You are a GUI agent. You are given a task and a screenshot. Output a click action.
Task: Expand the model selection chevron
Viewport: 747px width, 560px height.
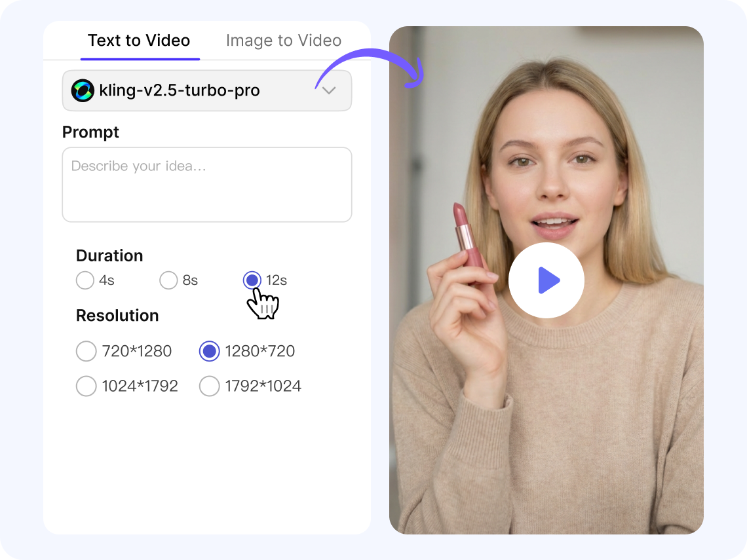[x=329, y=90]
